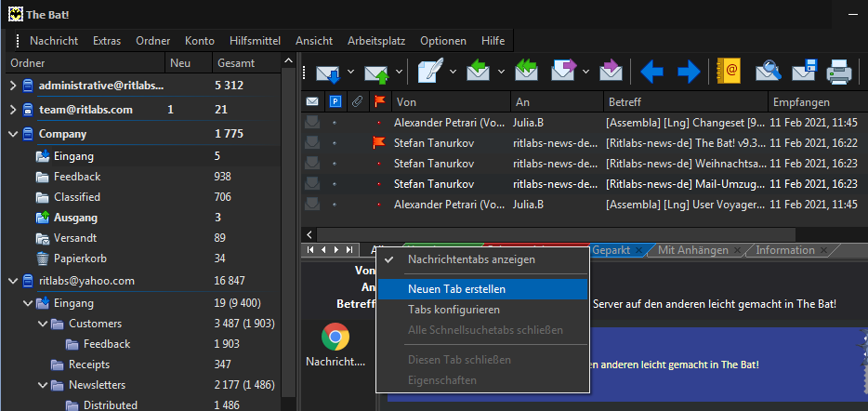Sort by attachment paperclip column icon
The width and height of the screenshot is (868, 411).
[357, 102]
